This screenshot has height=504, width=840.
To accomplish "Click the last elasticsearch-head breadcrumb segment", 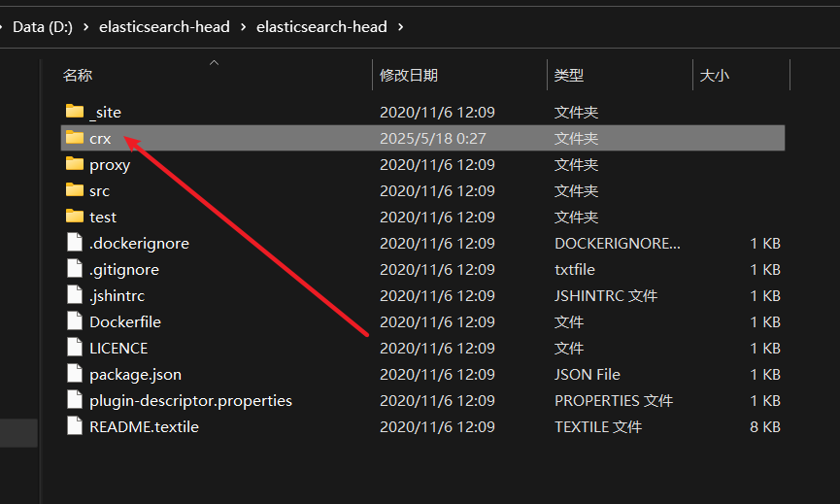I will [321, 27].
